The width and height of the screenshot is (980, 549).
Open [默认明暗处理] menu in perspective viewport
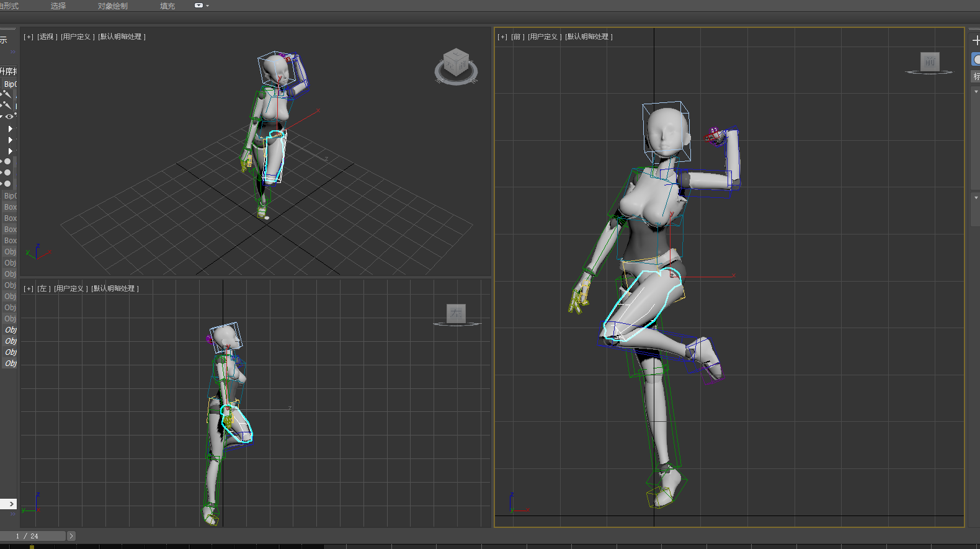[x=122, y=37]
